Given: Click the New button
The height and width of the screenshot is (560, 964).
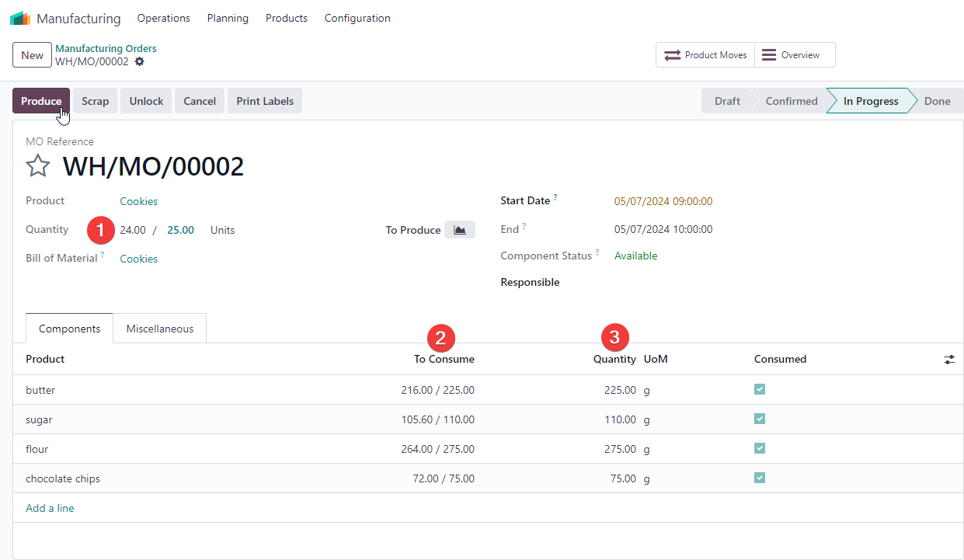Looking at the screenshot, I should [33, 55].
